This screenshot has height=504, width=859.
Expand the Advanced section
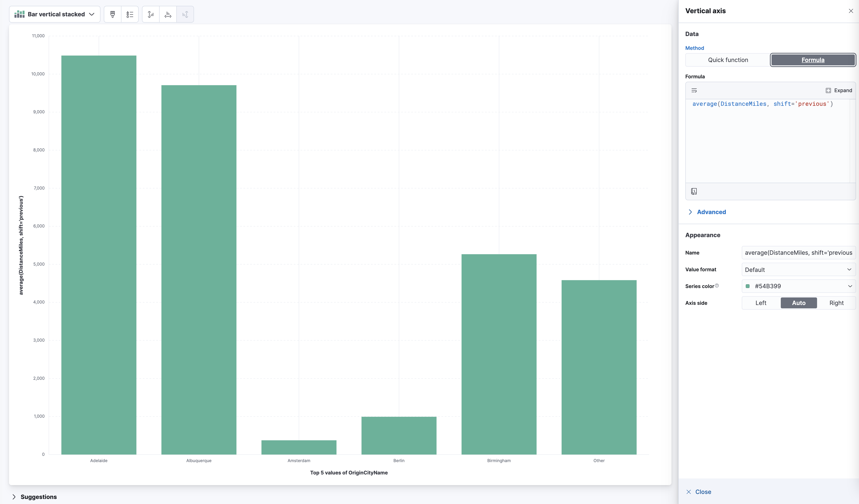coord(711,212)
